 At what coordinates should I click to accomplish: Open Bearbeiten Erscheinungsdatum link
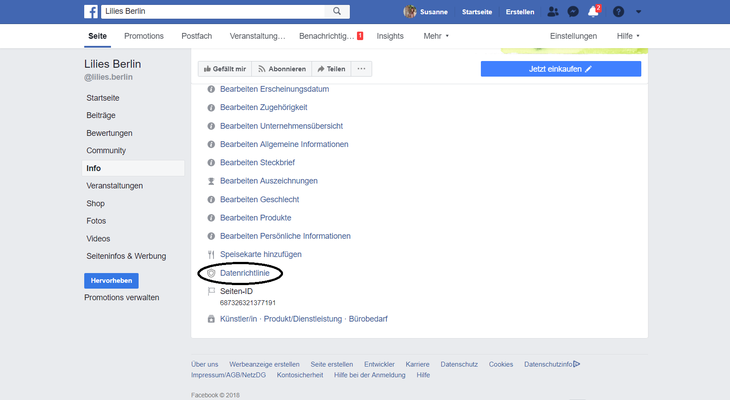[275, 89]
